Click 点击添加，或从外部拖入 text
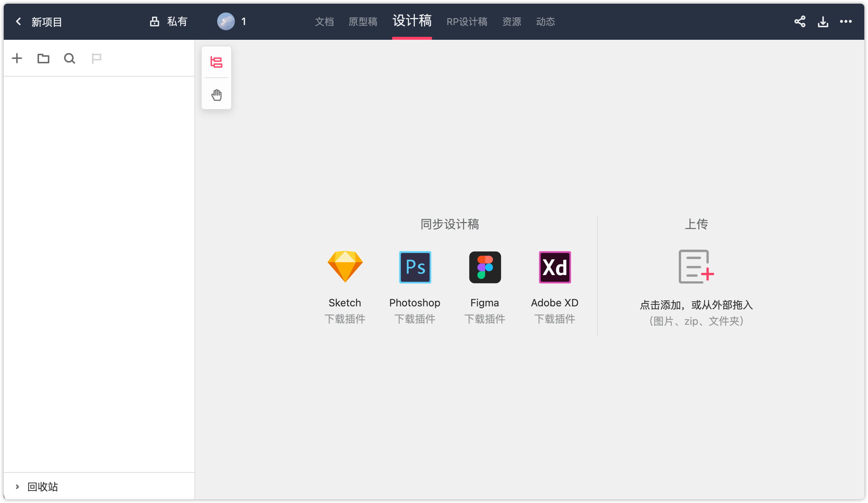Image resolution: width=868 pixels, height=503 pixels. 696,305
